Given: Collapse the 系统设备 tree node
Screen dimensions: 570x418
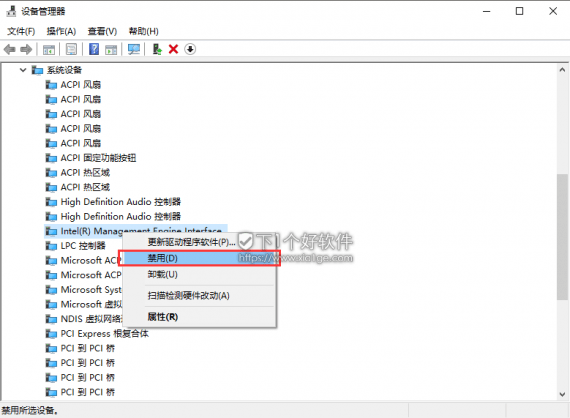Looking at the screenshot, I should [x=23, y=70].
